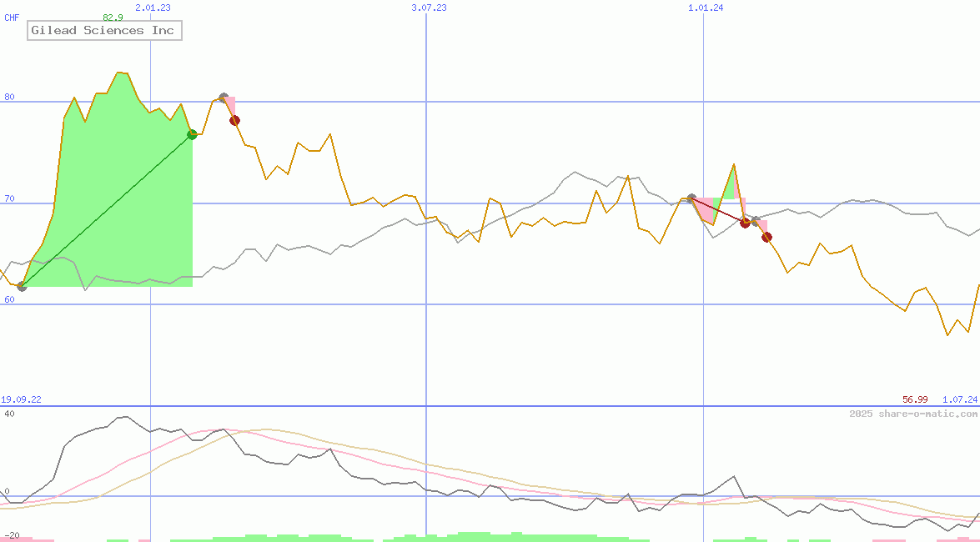Click the 60 price axis label

[x=9, y=299]
